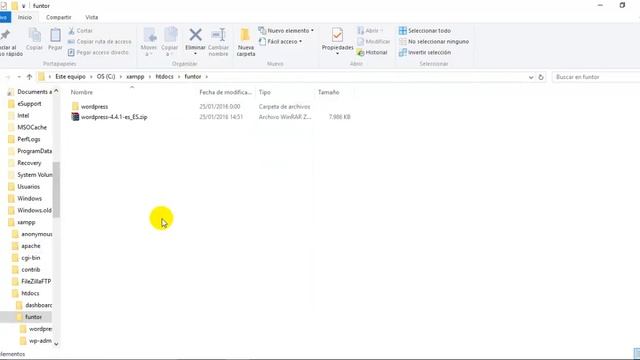The width and height of the screenshot is (640, 360).
Task: Open the Mover a command
Action: (149, 42)
